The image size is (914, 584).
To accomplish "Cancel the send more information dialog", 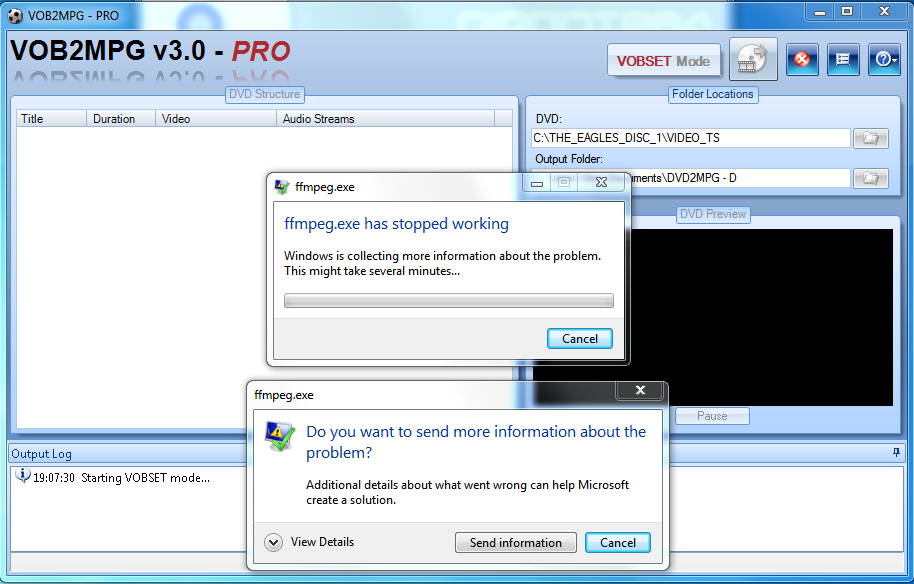I will click(x=618, y=543).
